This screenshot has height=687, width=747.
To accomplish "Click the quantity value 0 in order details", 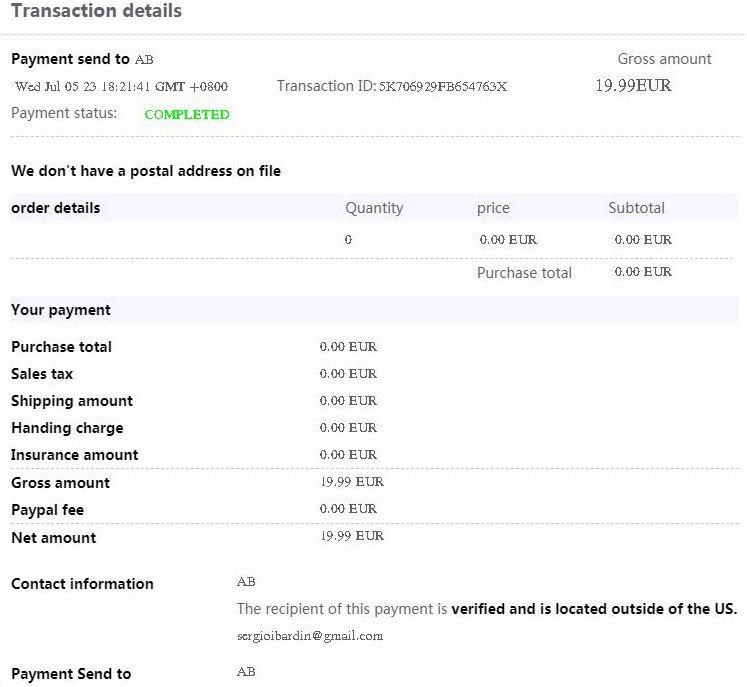I will tap(348, 240).
